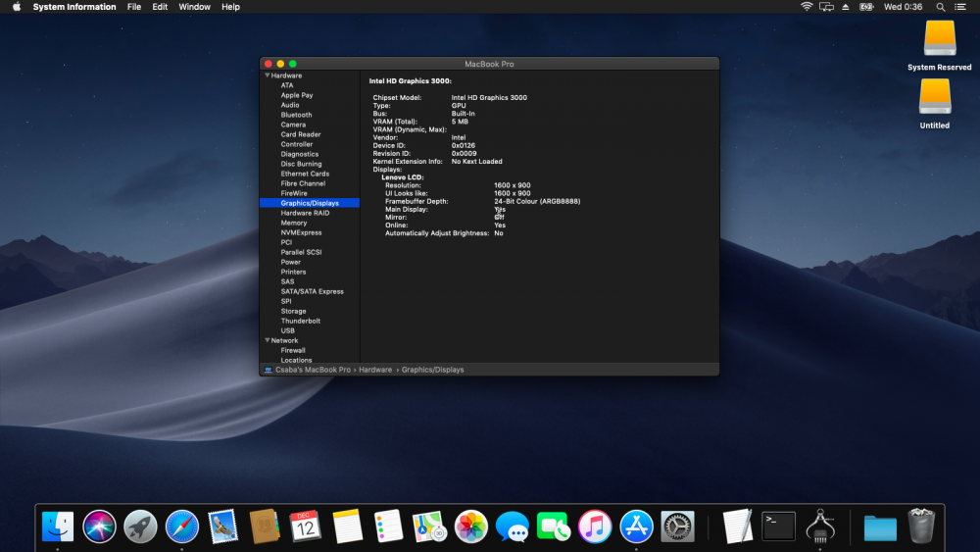Collapse the Hardware disclosure triangle
Image resolution: width=980 pixels, height=552 pixels.
coord(267,75)
